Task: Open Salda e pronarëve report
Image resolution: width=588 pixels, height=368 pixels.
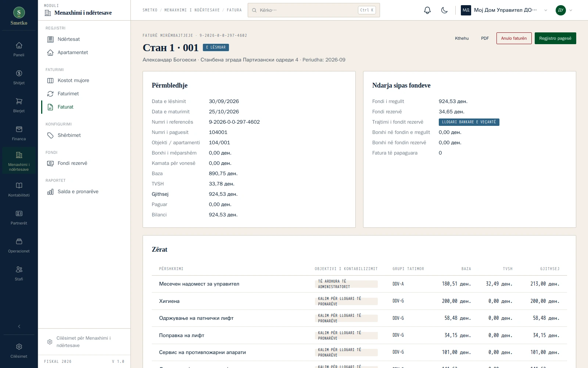Action: 84,191
